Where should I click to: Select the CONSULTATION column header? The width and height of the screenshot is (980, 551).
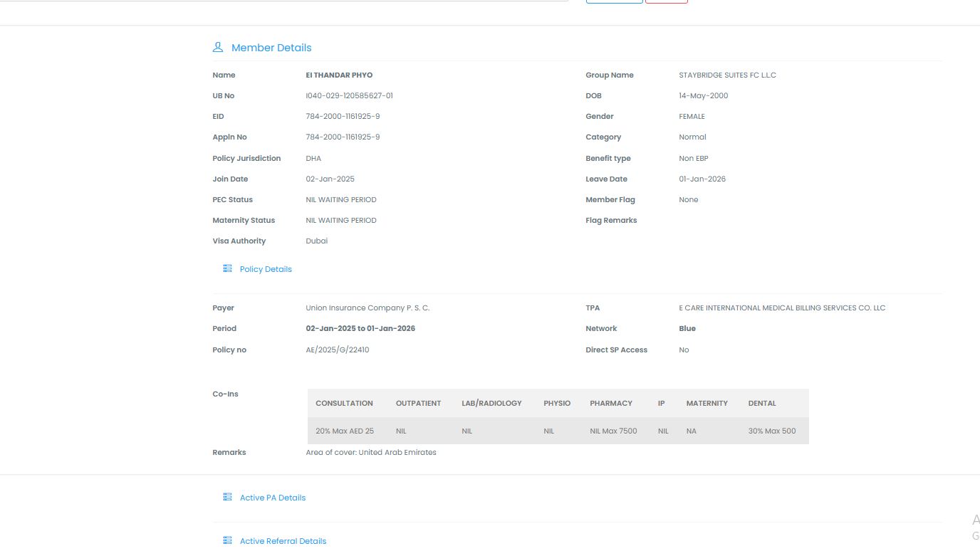pos(344,403)
